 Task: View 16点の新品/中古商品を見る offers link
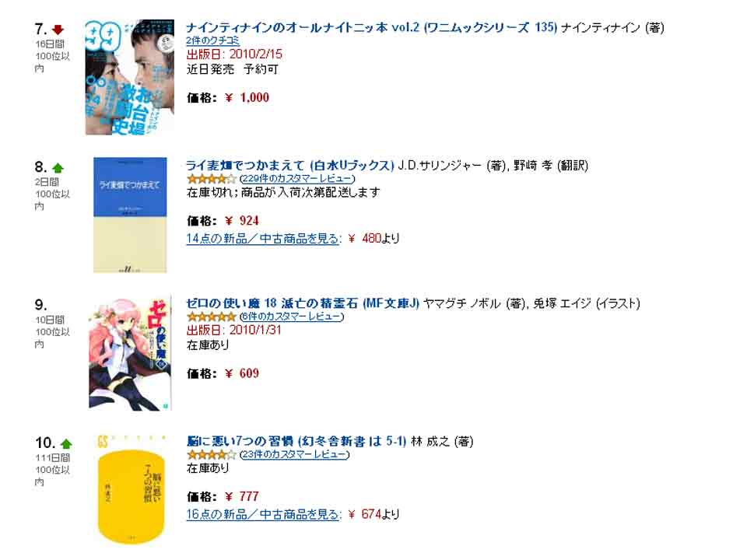pyautogui.click(x=262, y=514)
